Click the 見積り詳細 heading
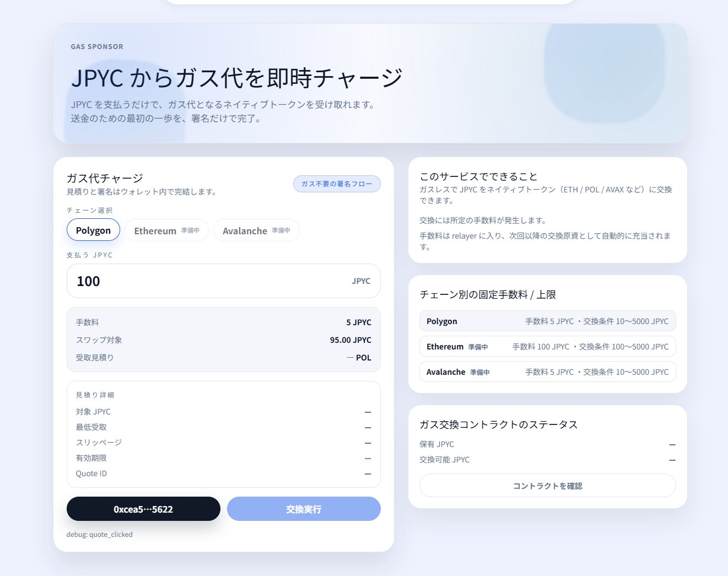728x576 pixels. [x=95, y=395]
